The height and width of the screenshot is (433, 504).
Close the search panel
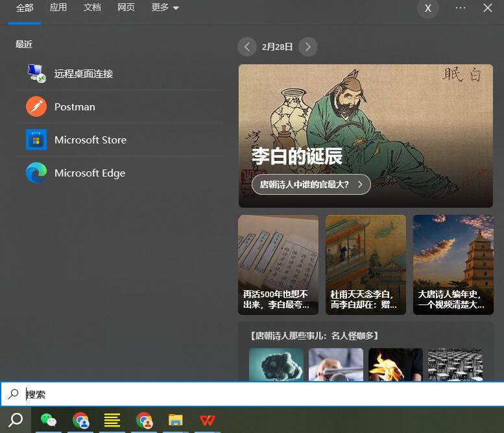(x=488, y=8)
